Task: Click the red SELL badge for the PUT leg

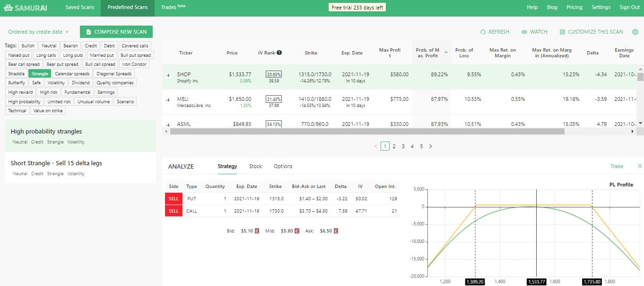Action: [x=174, y=199]
